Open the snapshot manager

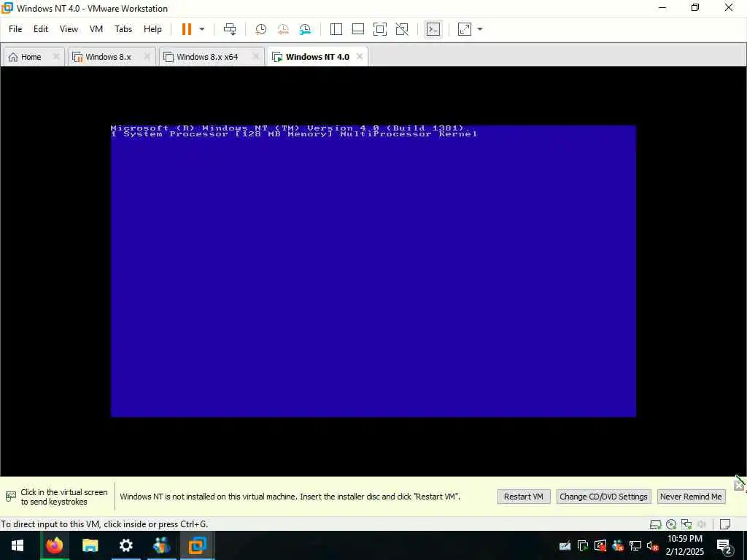pyautogui.click(x=305, y=29)
